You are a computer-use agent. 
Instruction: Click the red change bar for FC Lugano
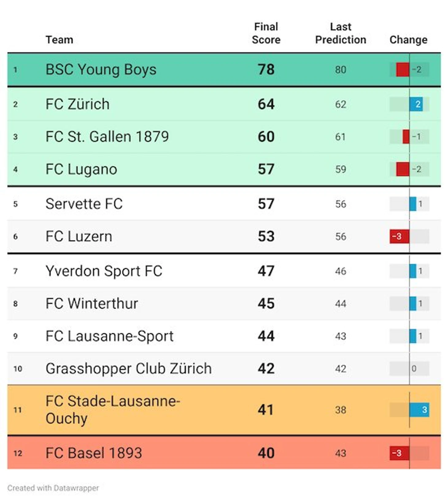(402, 169)
